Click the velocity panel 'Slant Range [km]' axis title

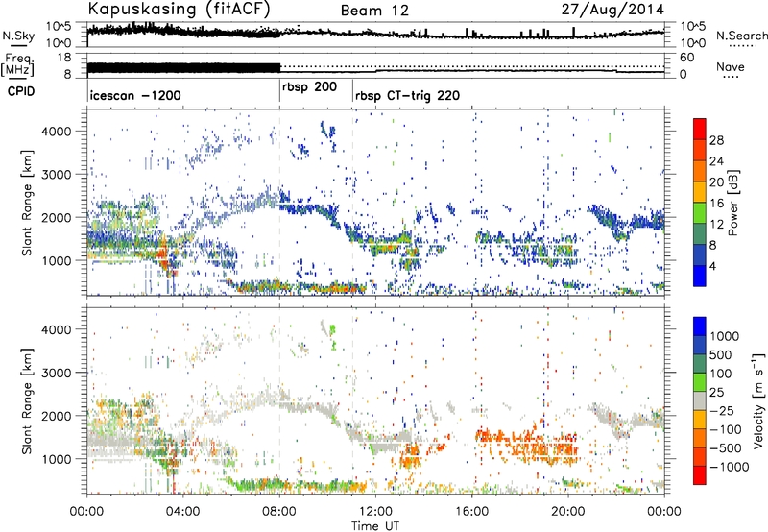point(27,400)
